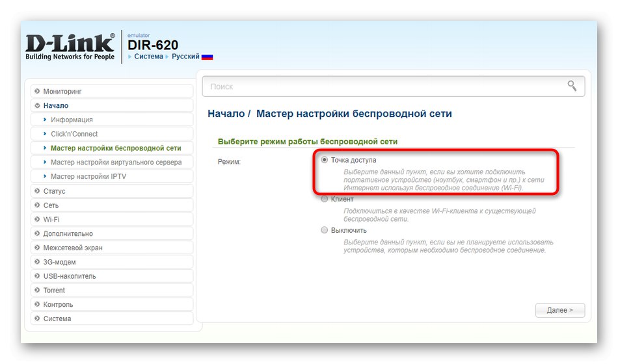Click the Wi-Fi menu label
Image resolution: width=618 pixels, height=364 pixels.
pos(51,220)
